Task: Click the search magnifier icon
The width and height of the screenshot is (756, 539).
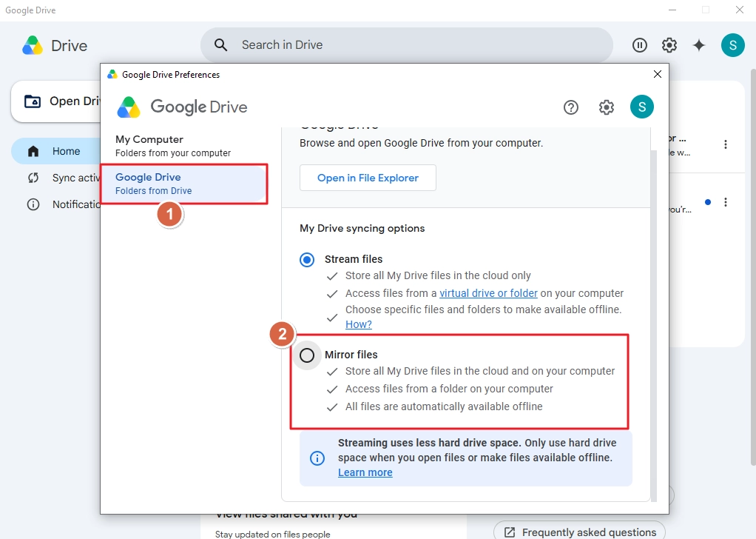Action: coord(221,45)
